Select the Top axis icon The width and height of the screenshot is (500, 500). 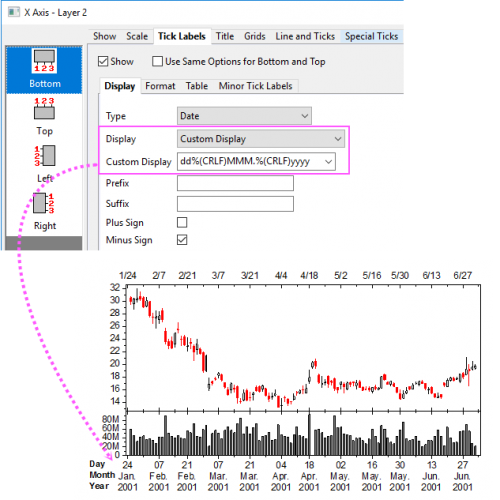[44, 116]
